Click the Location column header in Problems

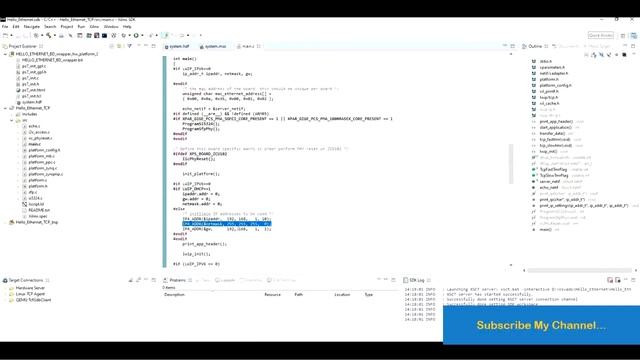(x=342, y=295)
